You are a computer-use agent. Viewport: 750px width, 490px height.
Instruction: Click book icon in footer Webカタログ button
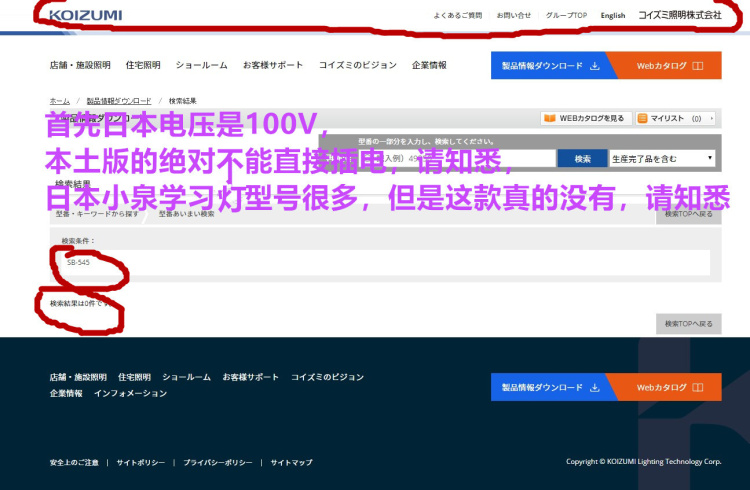[698, 387]
